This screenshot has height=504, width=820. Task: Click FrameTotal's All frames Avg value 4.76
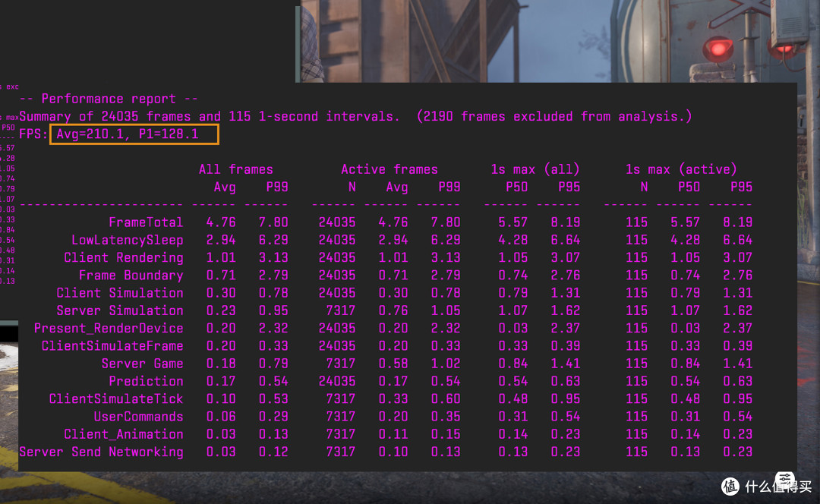pyautogui.click(x=221, y=222)
